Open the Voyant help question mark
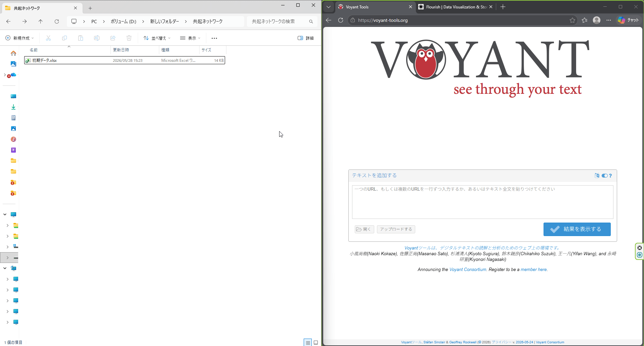This screenshot has height=346, width=644. tap(610, 176)
